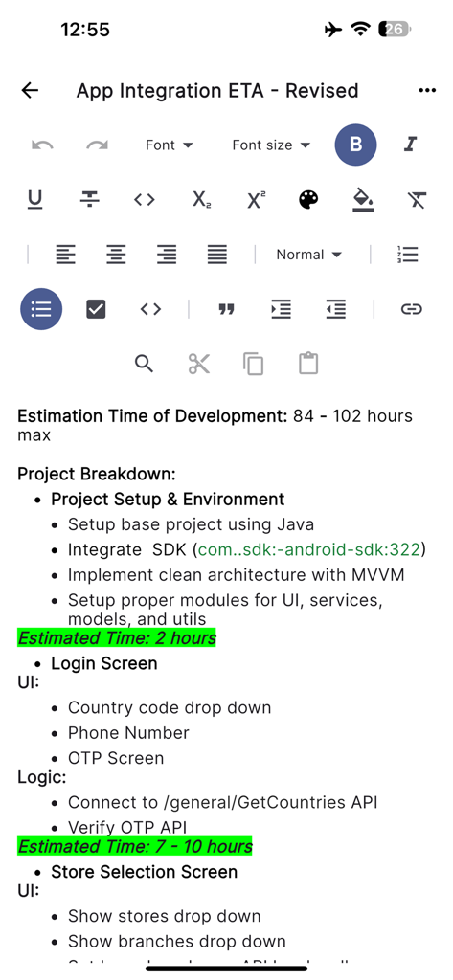Open the three-dot more options menu
453x980 pixels.
(x=427, y=91)
